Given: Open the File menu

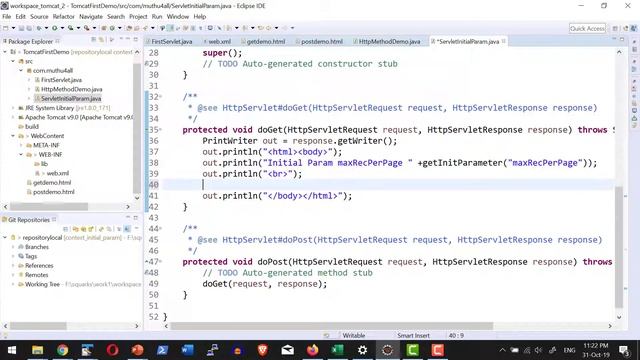Looking at the screenshot, I should click(x=7, y=17).
